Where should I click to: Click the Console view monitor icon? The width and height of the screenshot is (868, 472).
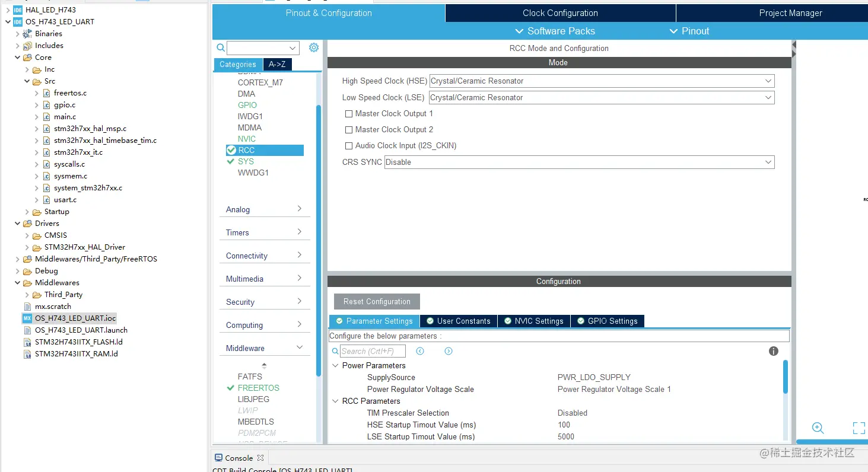tap(218, 458)
